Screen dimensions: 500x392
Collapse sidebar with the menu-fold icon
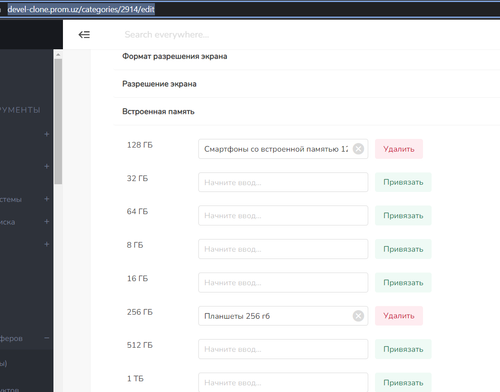pos(84,35)
